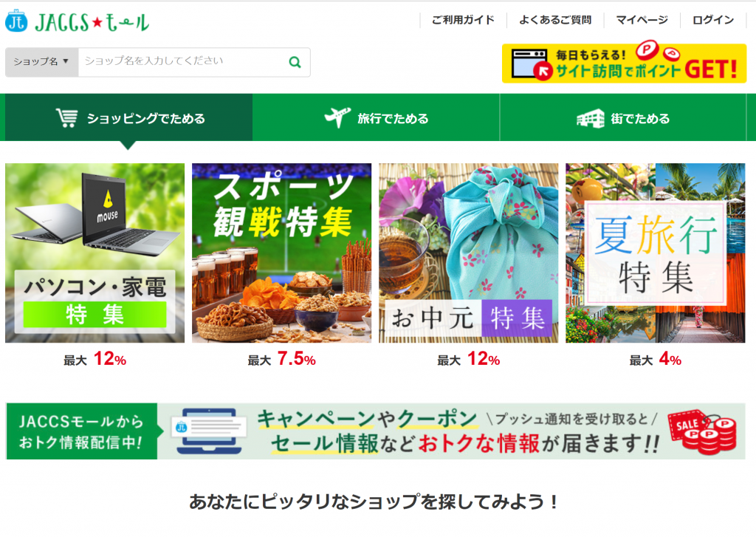Click the SALE coins icon on the banner

[x=702, y=431]
